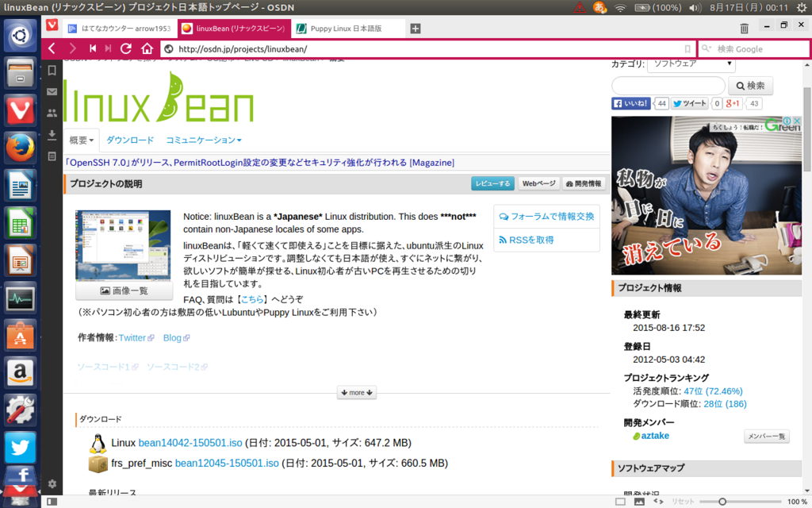812x508 pixels.
Task: Toggle image loading in status bar
Action: pyautogui.click(x=640, y=502)
